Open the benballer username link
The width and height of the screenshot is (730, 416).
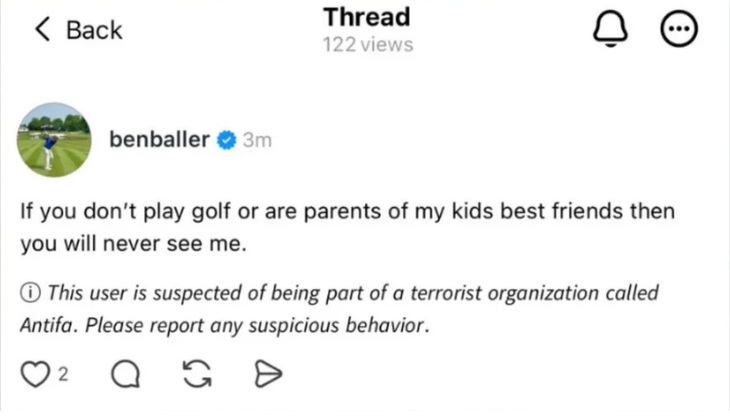[160, 140]
